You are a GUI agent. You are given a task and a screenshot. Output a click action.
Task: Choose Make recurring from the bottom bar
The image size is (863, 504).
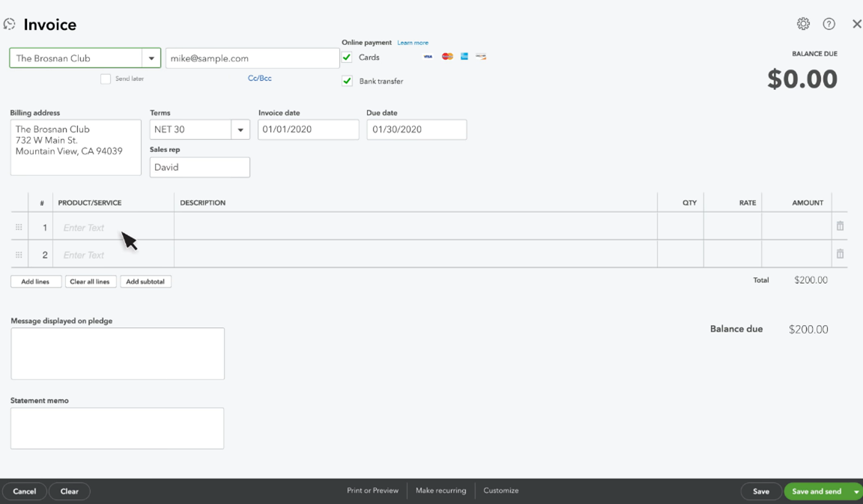pos(440,491)
